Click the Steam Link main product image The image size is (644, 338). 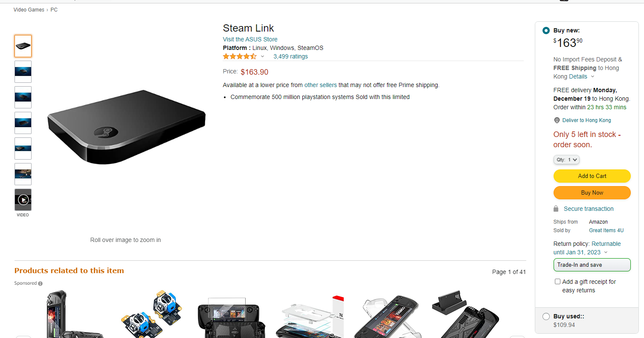click(126, 127)
